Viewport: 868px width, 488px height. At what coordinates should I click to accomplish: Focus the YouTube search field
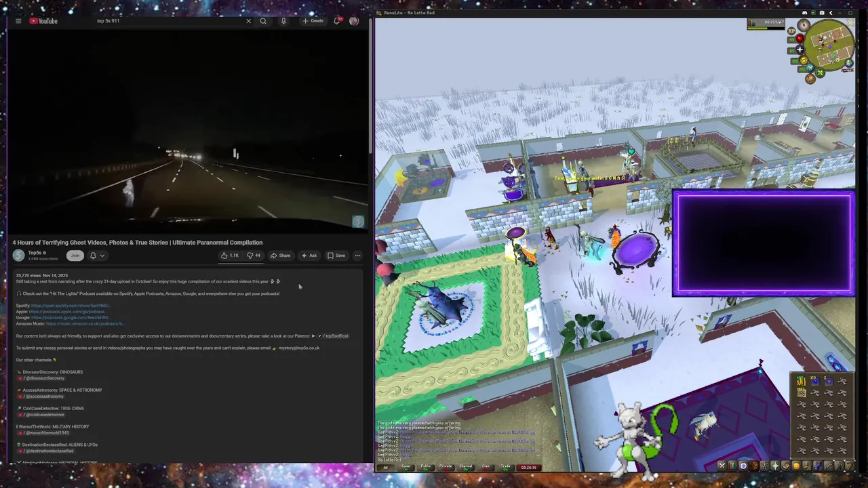[x=170, y=21]
